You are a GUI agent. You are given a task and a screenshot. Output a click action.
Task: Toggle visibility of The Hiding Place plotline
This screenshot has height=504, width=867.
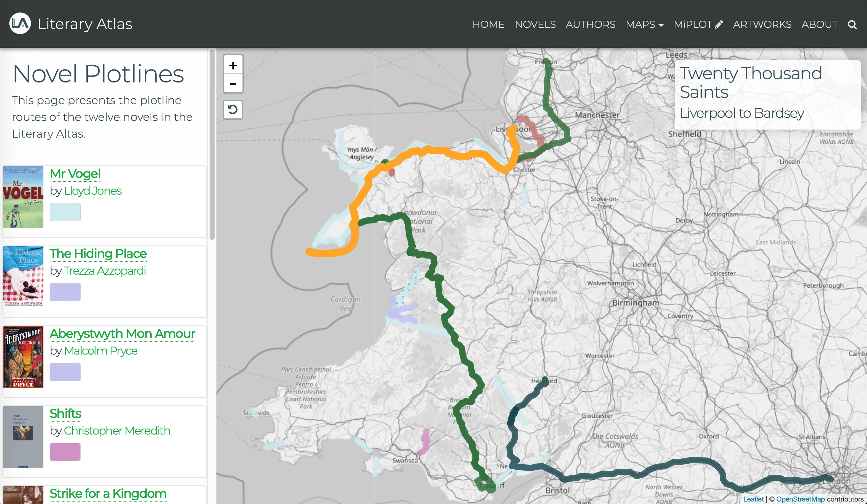(65, 292)
